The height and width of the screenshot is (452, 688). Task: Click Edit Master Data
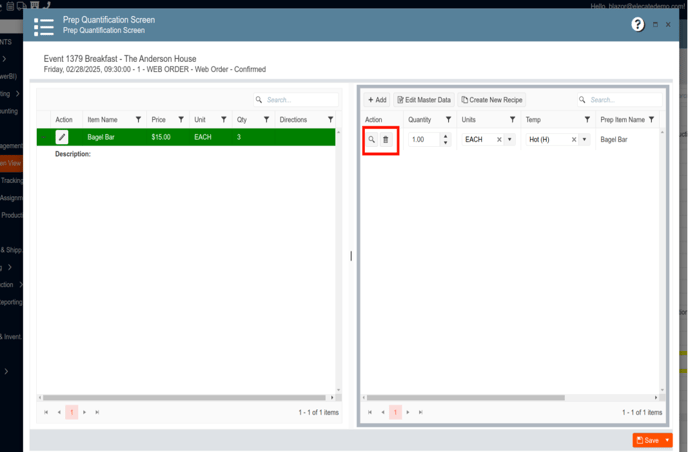coord(424,100)
